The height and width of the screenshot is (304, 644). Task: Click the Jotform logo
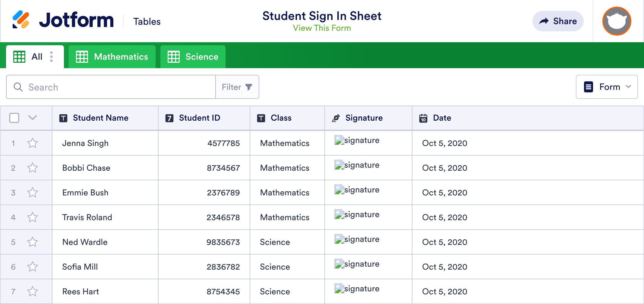tap(63, 20)
